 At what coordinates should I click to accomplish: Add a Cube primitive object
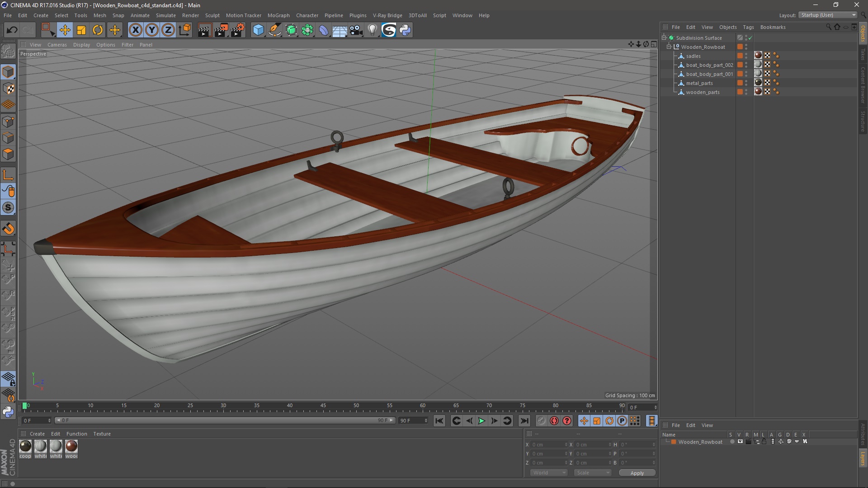[x=258, y=30]
